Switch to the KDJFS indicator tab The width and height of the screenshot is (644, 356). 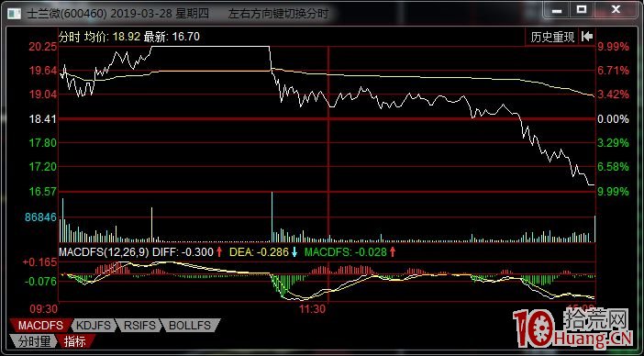[94, 326]
